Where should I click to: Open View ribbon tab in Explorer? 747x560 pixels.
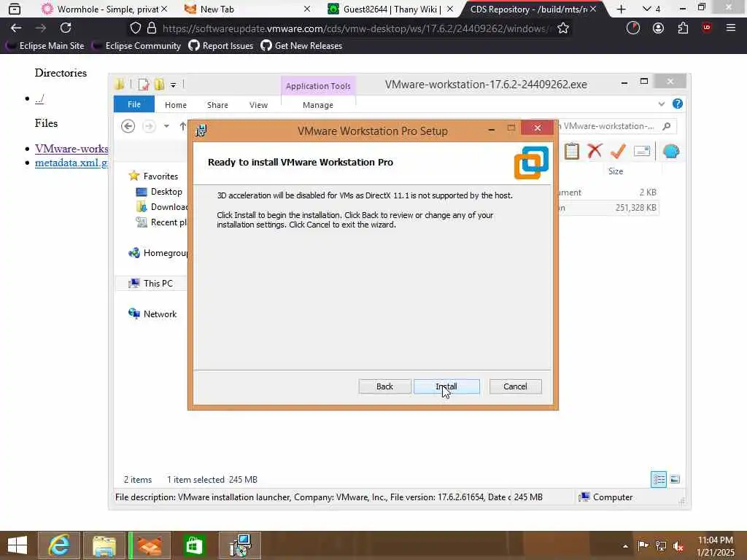pos(258,105)
